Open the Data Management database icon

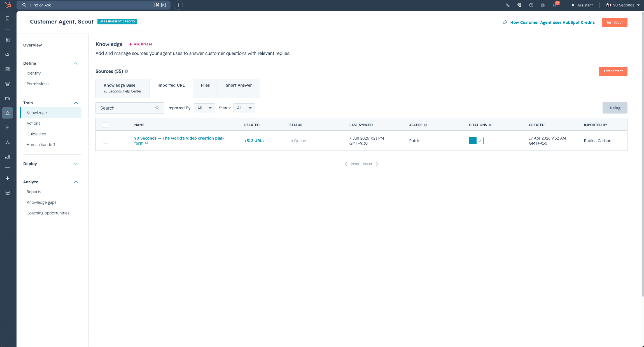point(8,128)
